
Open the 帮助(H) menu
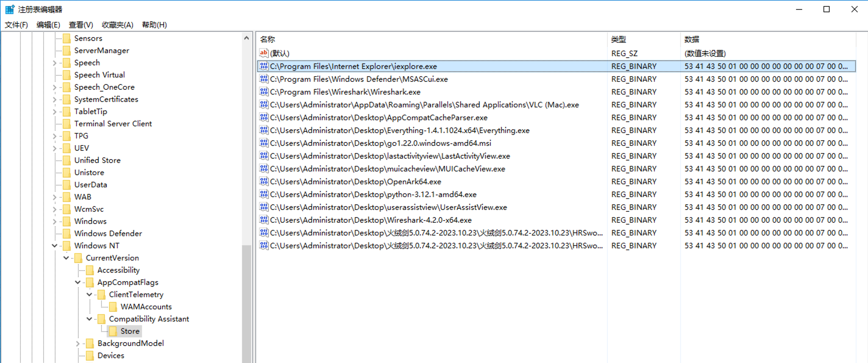tap(154, 25)
